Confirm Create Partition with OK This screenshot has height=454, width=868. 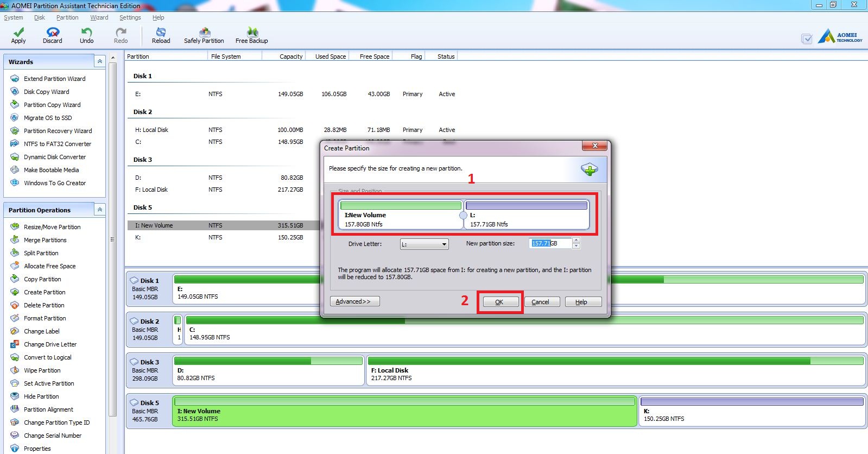pyautogui.click(x=499, y=302)
